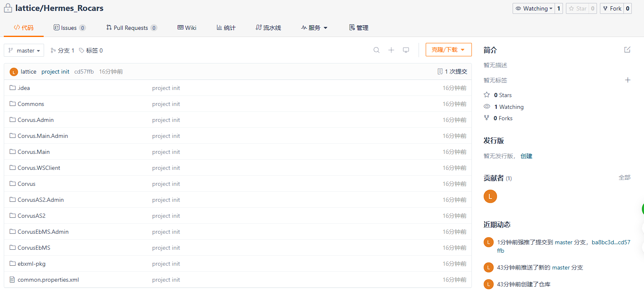The height and width of the screenshot is (296, 644).
Task: Click the star icon next to 0 Stars
Action: [487, 95]
